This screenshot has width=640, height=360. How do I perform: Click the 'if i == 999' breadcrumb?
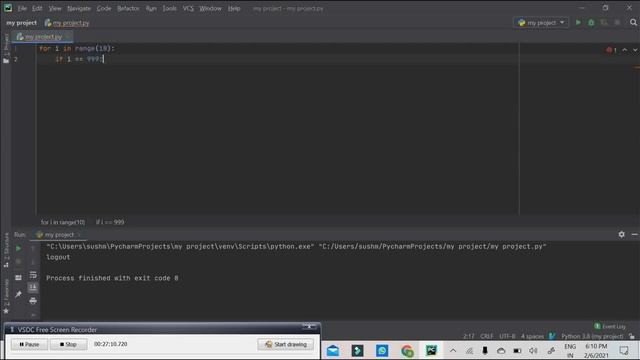[x=110, y=222]
